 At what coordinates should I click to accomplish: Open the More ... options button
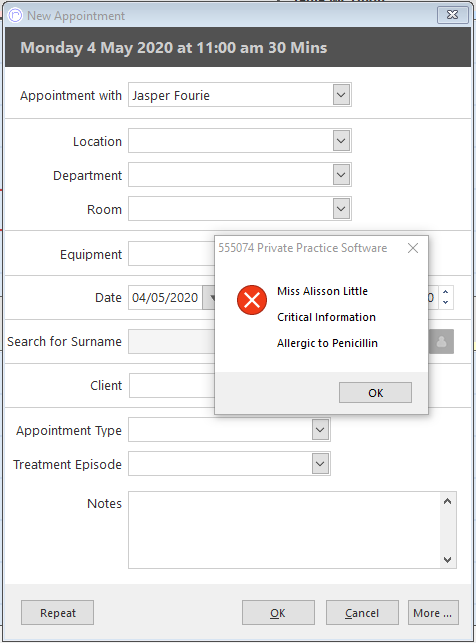tap(433, 613)
